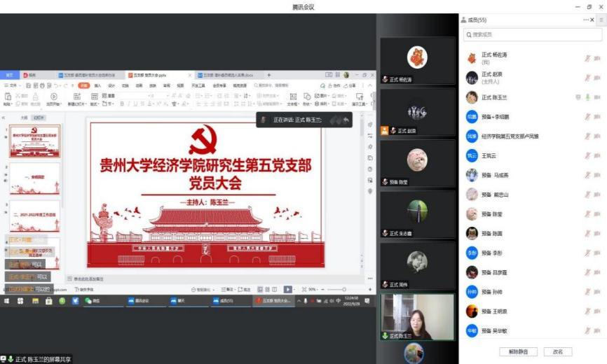Click muted microphone icon of 预备 陈莹
Image resolution: width=607 pixels, height=364 pixels.
[x=587, y=214]
